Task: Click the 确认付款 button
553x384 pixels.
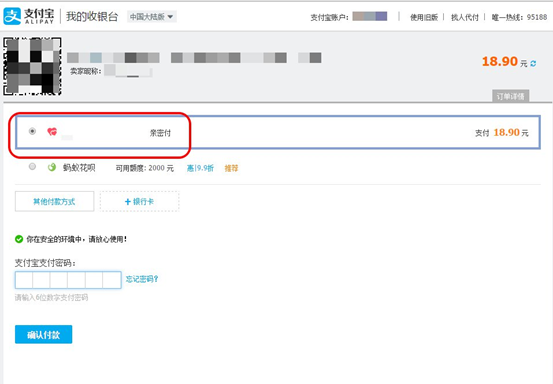Action: pos(43,334)
